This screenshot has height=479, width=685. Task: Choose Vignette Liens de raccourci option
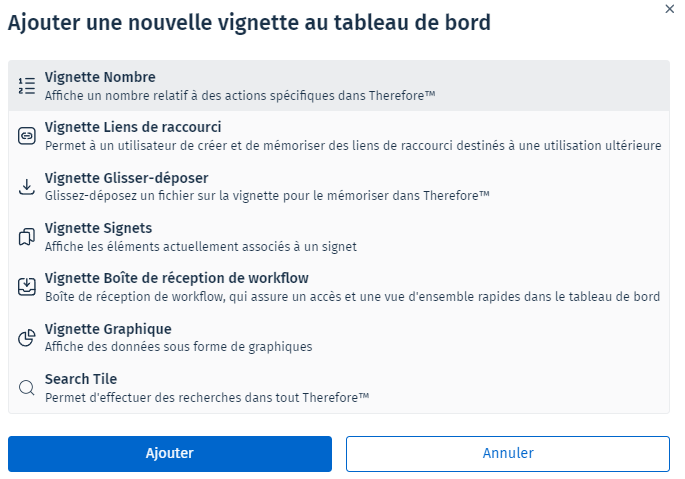click(133, 127)
